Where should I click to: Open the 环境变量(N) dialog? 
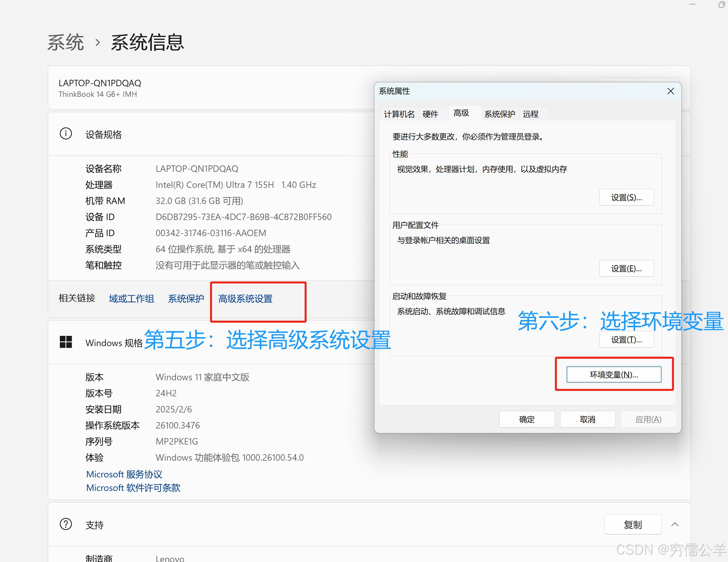coord(614,374)
